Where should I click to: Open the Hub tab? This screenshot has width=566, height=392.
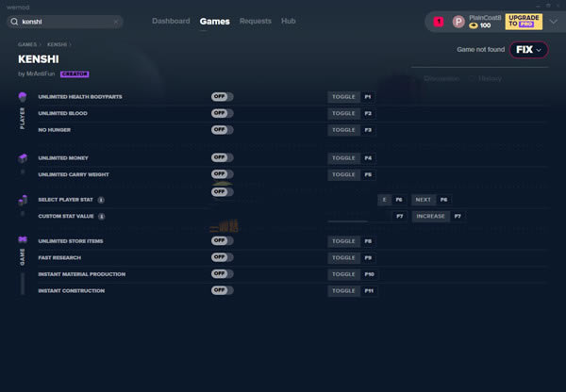click(x=289, y=21)
